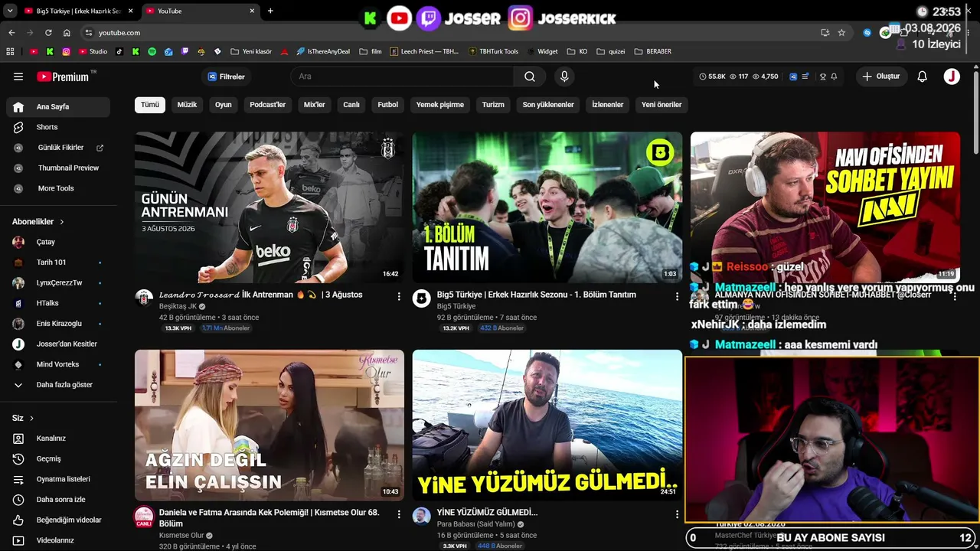Open the Çatay subscription channel
The width and height of the screenshot is (980, 551).
[58, 242]
